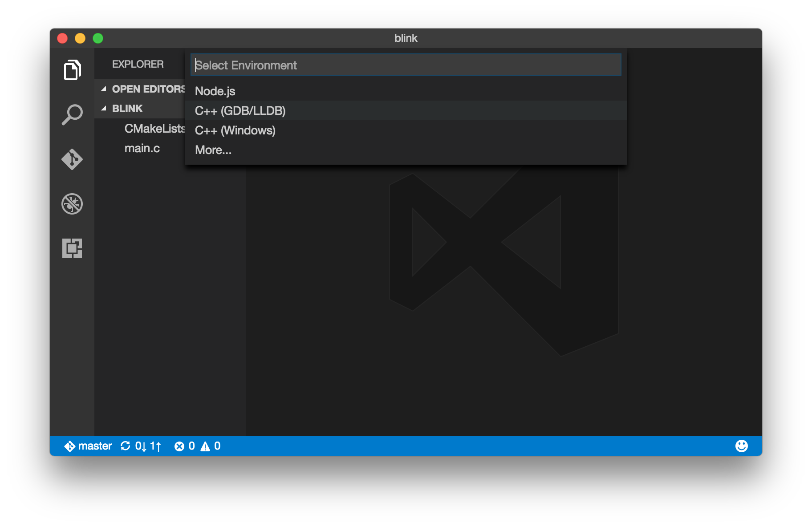Open the Source Control git icon
Image resolution: width=812 pixels, height=527 pixels.
tap(72, 159)
